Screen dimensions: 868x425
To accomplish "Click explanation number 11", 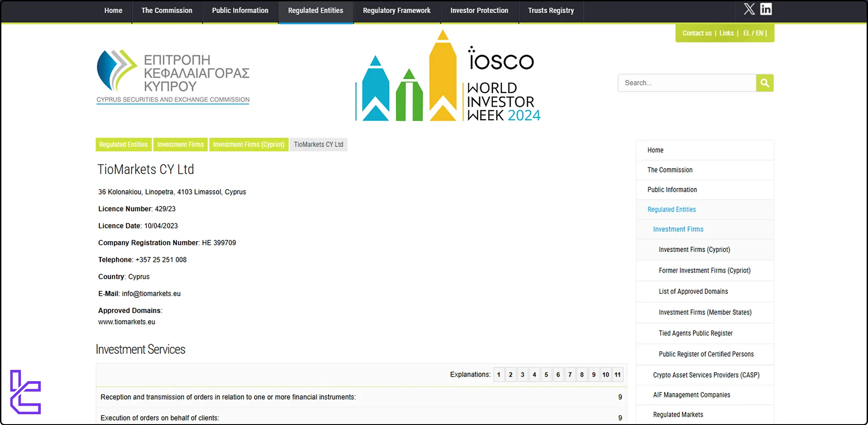I will 618,375.
